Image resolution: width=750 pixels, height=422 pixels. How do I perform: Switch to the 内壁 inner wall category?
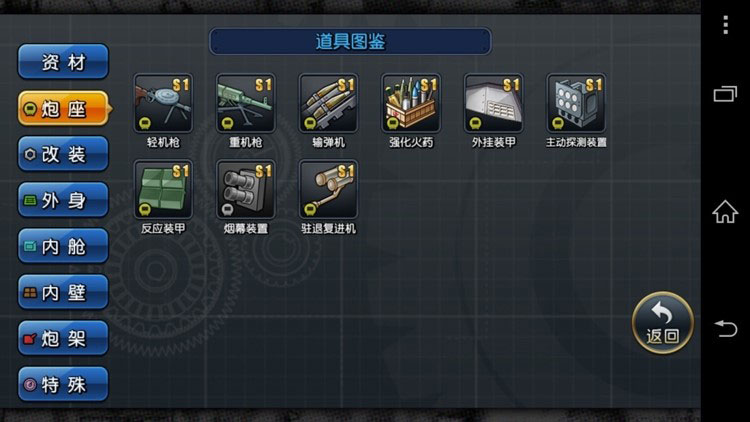coord(63,292)
